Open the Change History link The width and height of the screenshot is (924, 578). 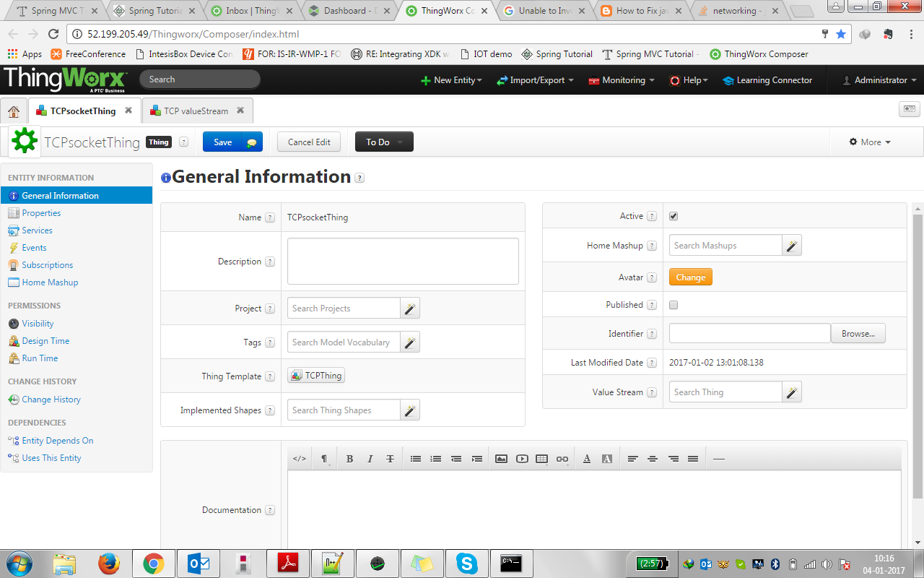pyautogui.click(x=51, y=400)
